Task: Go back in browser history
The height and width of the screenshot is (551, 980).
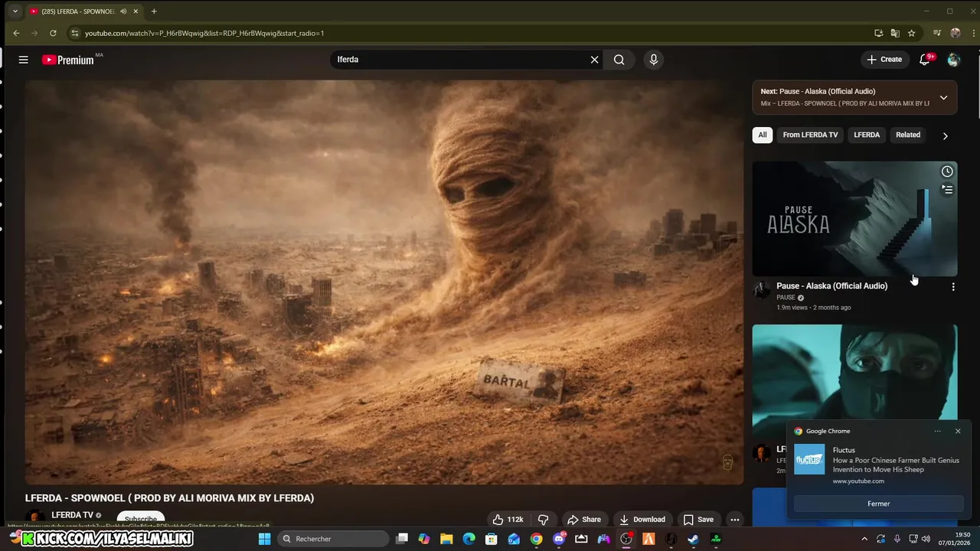Action: point(16,33)
